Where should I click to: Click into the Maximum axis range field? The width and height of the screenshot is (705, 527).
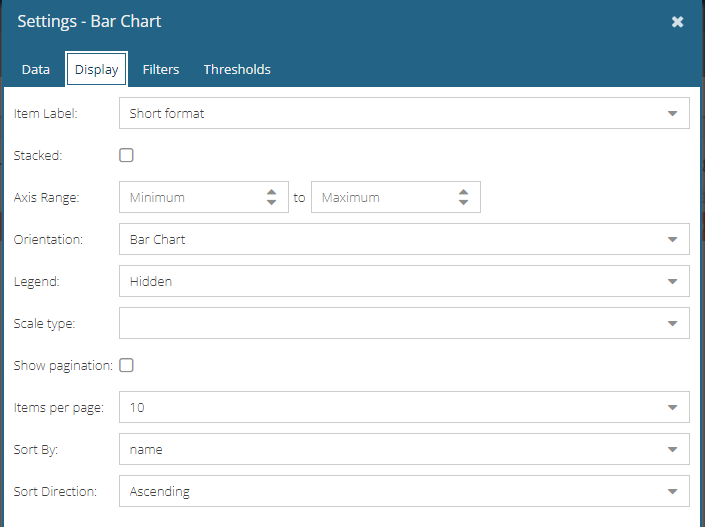click(385, 197)
